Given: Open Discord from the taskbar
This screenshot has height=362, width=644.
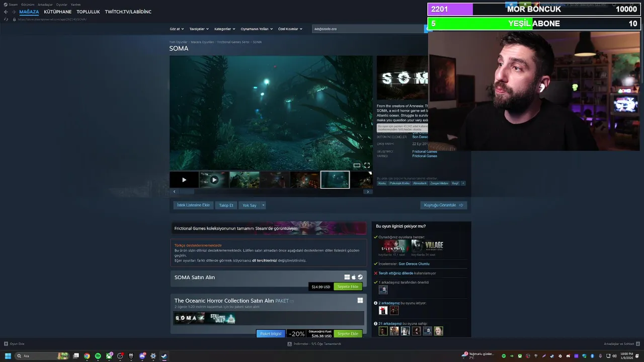Looking at the screenshot, I should 142,356.
